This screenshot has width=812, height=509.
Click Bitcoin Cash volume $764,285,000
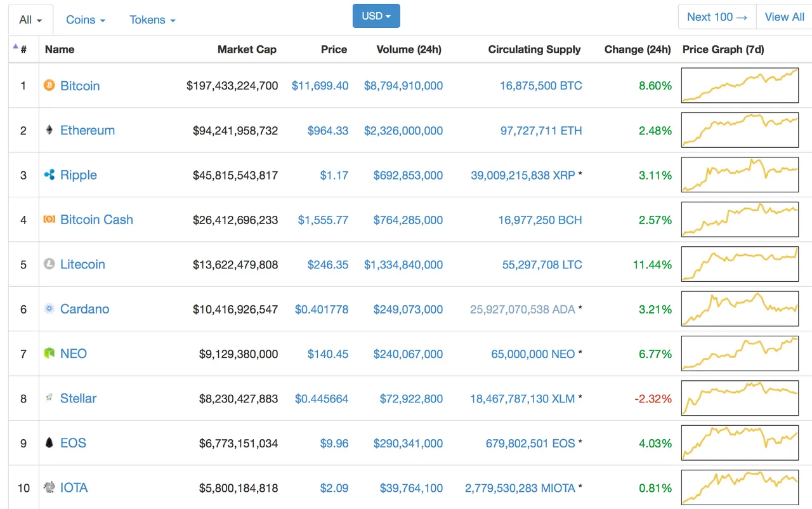408,220
